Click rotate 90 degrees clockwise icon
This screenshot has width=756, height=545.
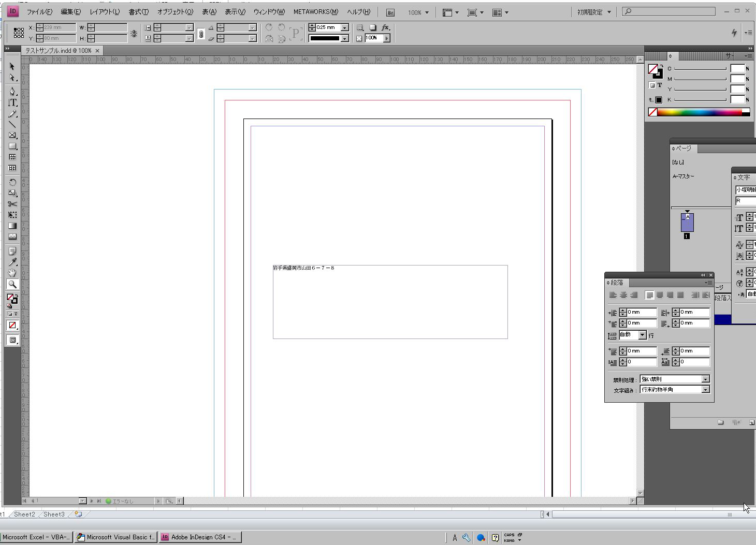point(269,27)
